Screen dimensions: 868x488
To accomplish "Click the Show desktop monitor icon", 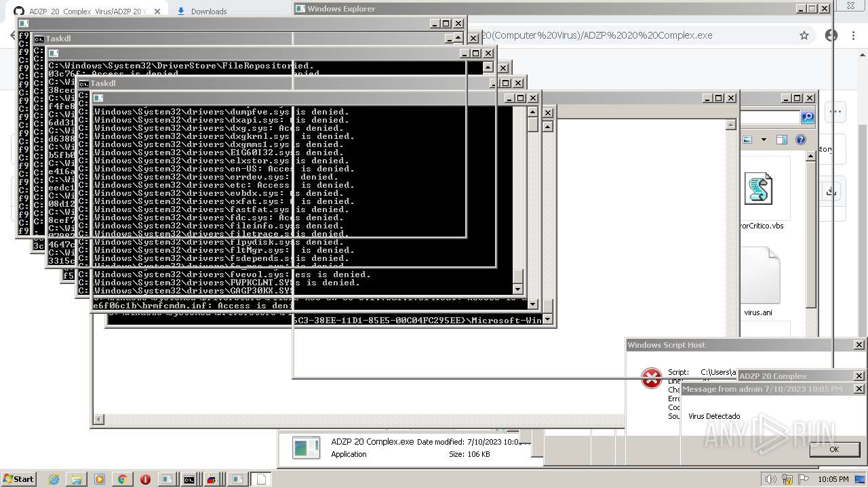I will [861, 479].
